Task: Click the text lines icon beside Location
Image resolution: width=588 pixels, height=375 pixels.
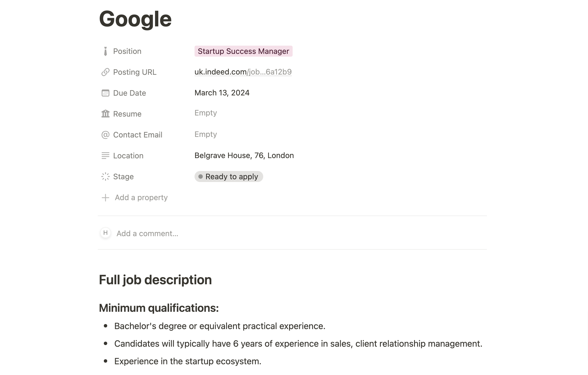Action: [106, 156]
